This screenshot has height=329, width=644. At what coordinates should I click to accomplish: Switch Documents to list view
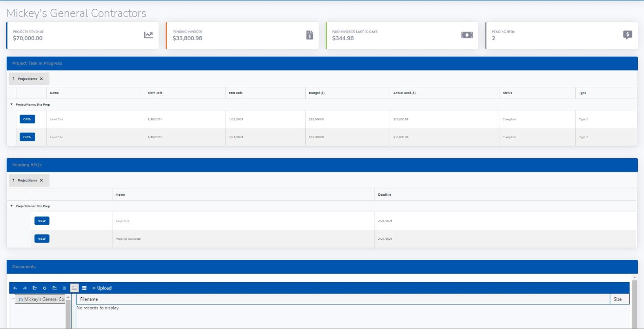(75, 288)
